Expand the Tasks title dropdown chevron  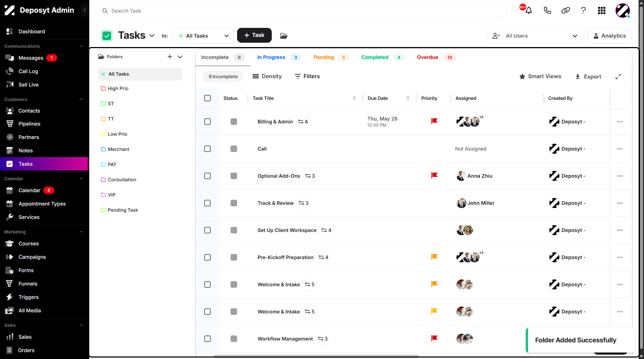pos(152,35)
